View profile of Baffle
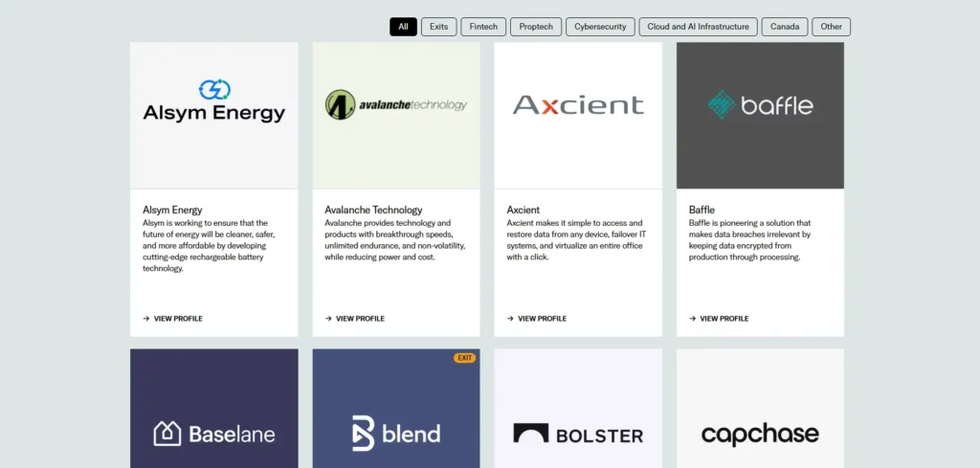 click(718, 319)
